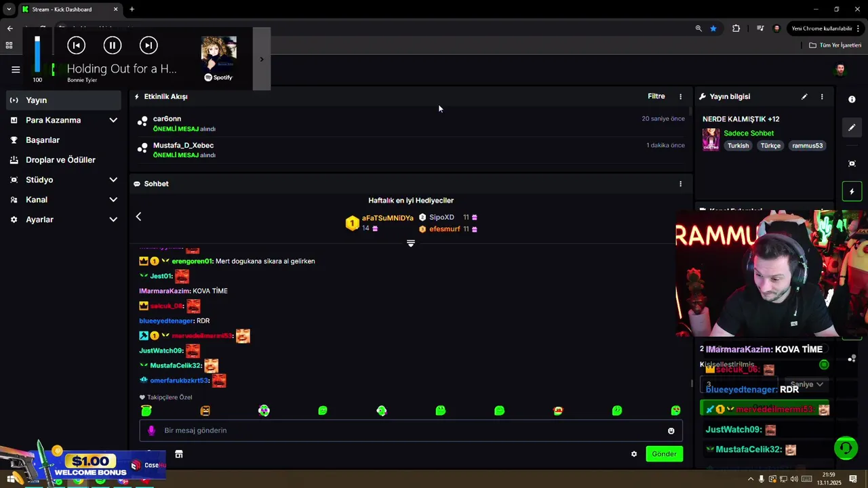The width and height of the screenshot is (868, 488).
Task: Open Etkinlik Akışı three-dot menu
Action: pyautogui.click(x=681, y=97)
